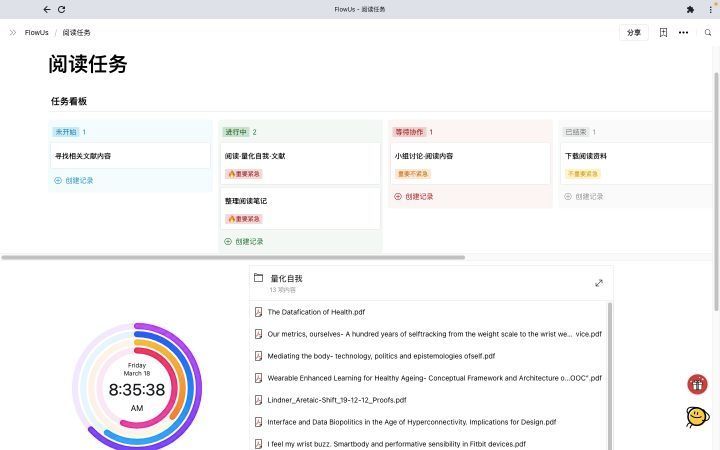The height and width of the screenshot is (450, 720).
Task: Click the 已结束 column tag
Action: [576, 132]
